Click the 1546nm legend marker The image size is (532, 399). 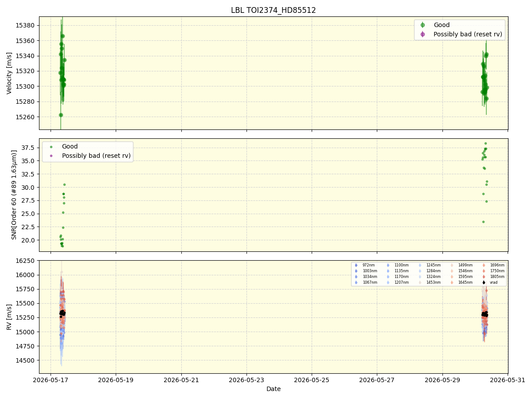pyautogui.click(x=452, y=271)
